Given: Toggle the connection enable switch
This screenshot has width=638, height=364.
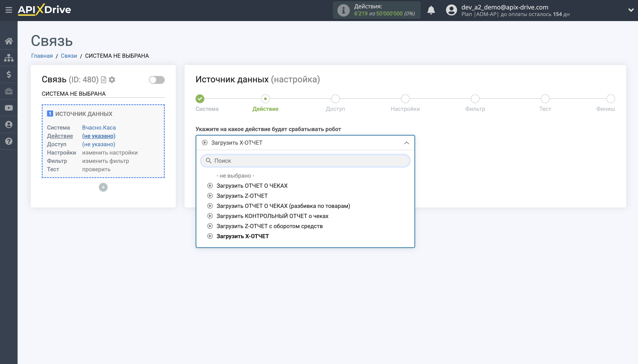Looking at the screenshot, I should 157,80.
